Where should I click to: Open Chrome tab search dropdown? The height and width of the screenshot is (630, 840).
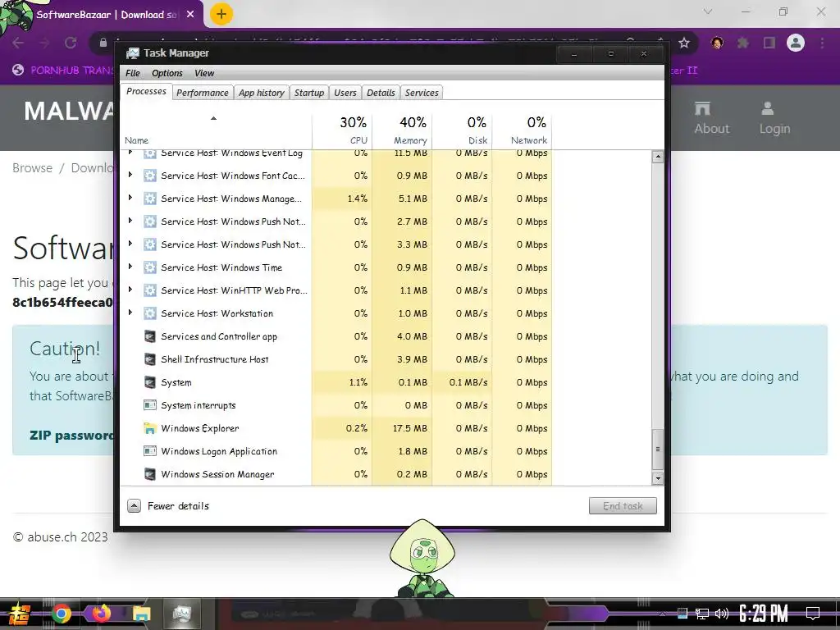[708, 11]
